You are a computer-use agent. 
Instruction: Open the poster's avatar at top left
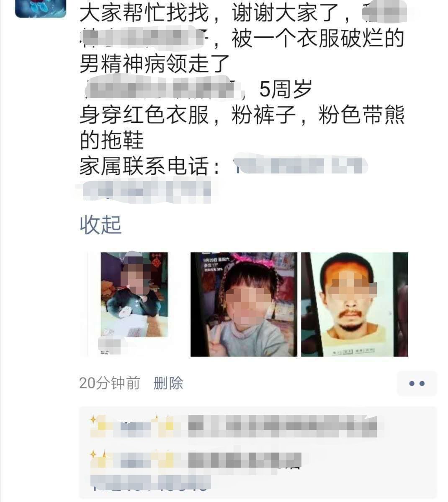pos(41,8)
